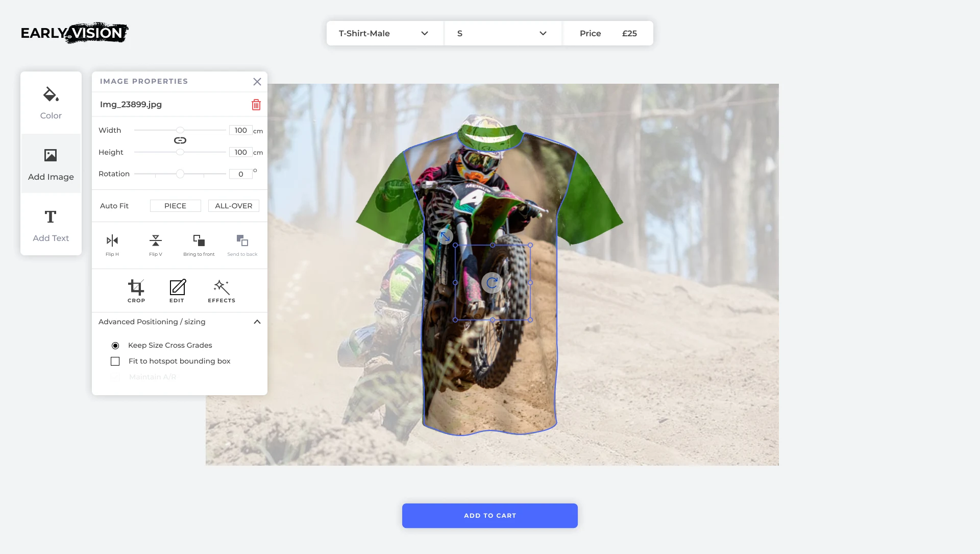980x554 pixels.
Task: Select Keep Size Cross Grades radio option
Action: pyautogui.click(x=115, y=346)
